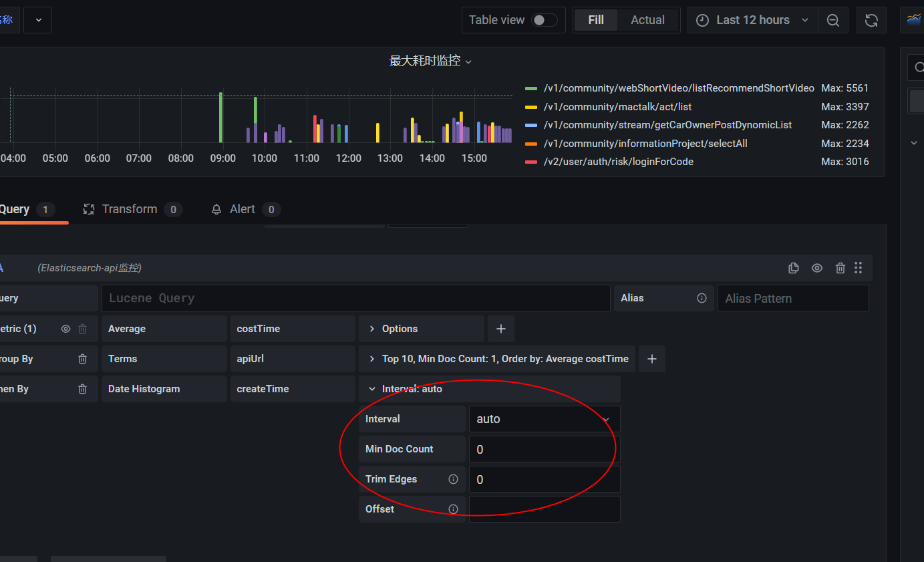Switch to the Alert tab
Screen dimensions: 924x562
pos(245,209)
